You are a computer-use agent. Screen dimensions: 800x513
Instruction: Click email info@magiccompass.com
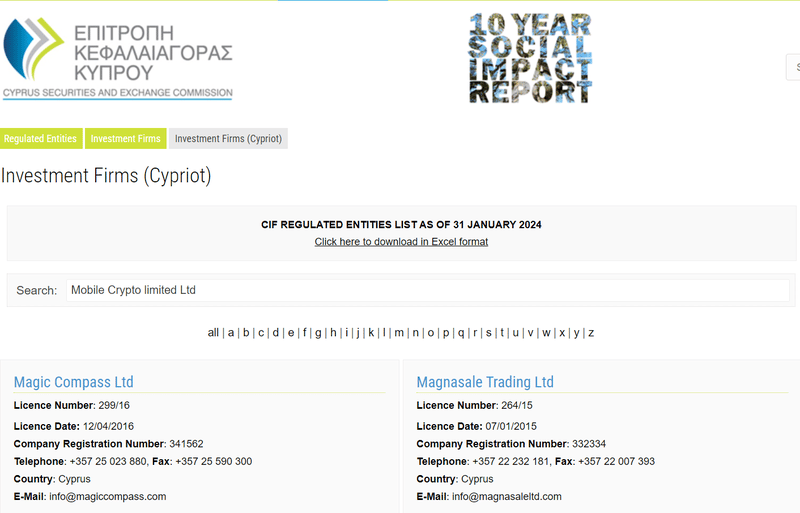pos(108,496)
